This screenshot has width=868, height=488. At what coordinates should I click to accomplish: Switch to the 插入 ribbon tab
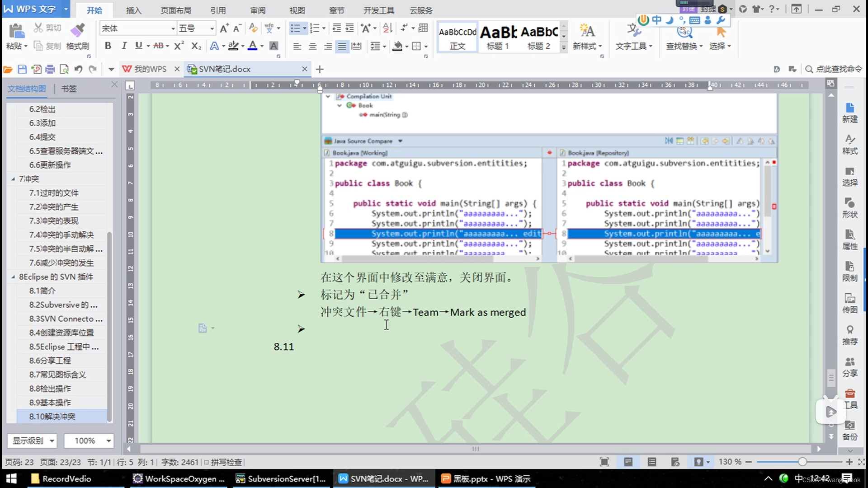point(133,10)
